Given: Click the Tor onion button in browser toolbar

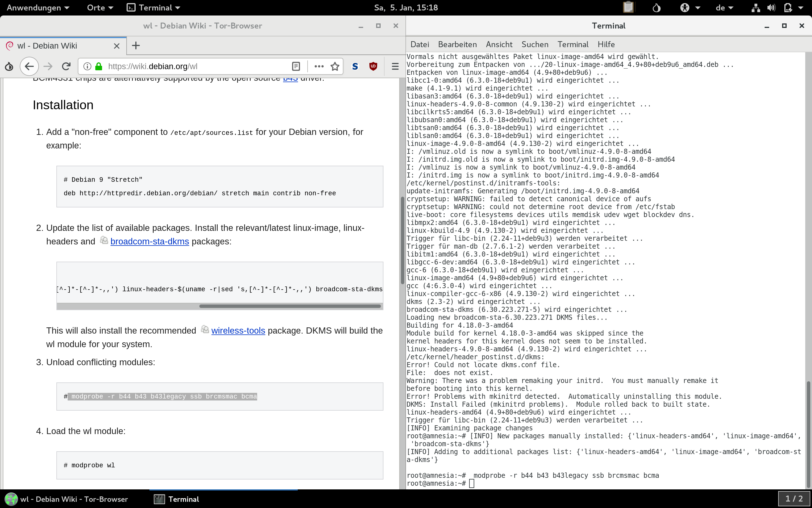Looking at the screenshot, I should [9, 67].
